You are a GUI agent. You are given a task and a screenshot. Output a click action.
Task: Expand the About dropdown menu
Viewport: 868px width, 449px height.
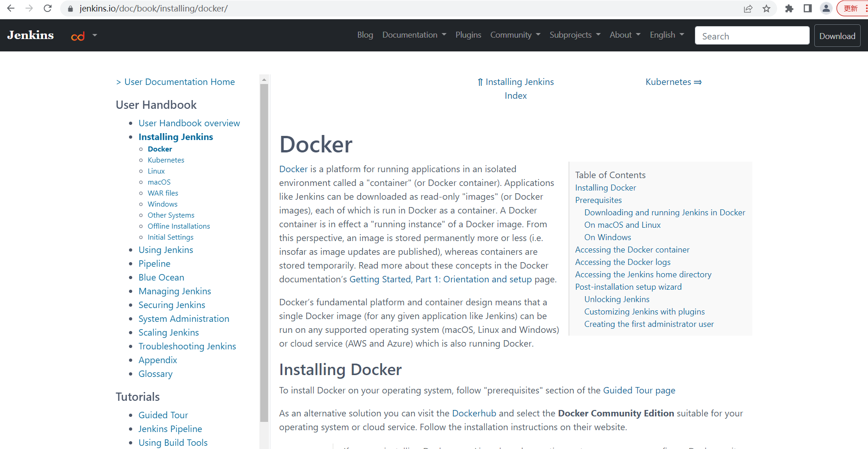pyautogui.click(x=625, y=35)
